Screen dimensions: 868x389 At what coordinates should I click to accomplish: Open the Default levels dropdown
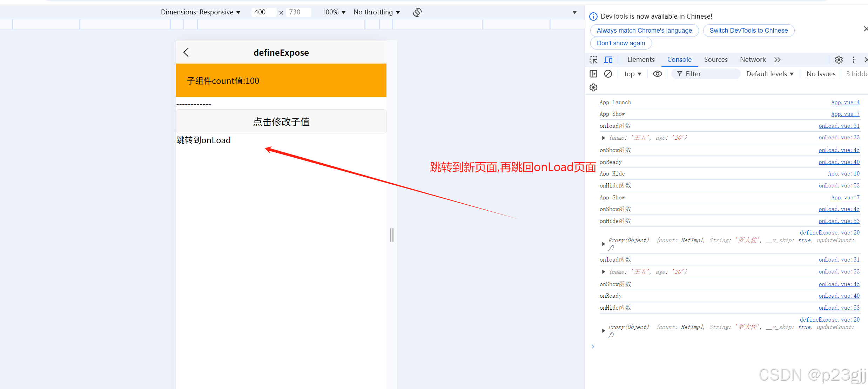(769, 74)
